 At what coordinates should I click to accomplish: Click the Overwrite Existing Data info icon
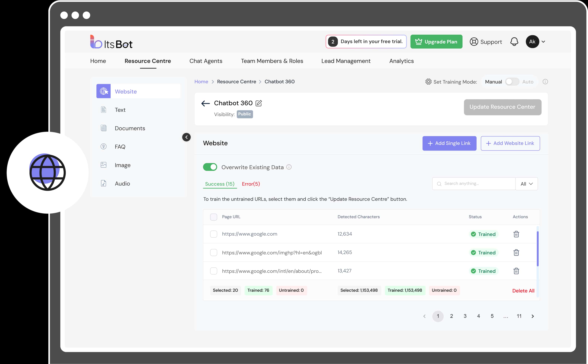289,167
